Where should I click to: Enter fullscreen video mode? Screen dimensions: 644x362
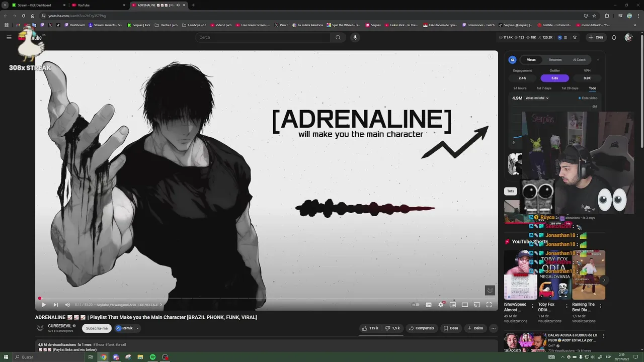pos(489,305)
